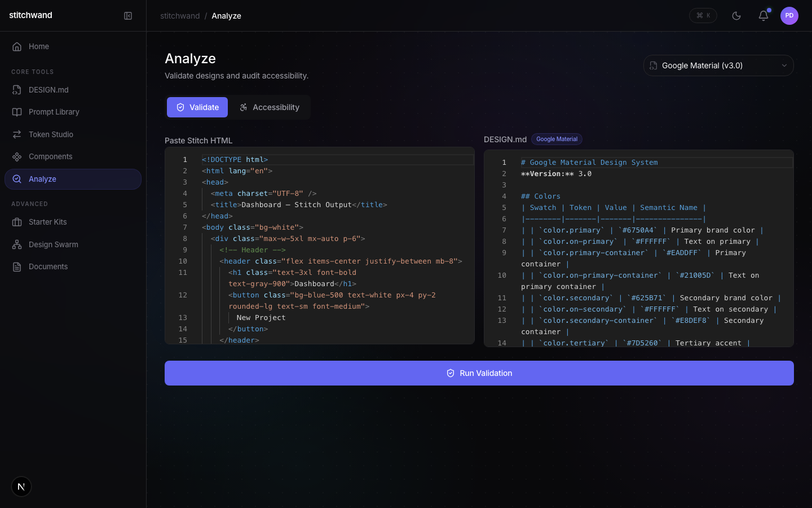This screenshot has width=812, height=508.
Task: Open the ⌘K command palette
Action: tap(703, 16)
